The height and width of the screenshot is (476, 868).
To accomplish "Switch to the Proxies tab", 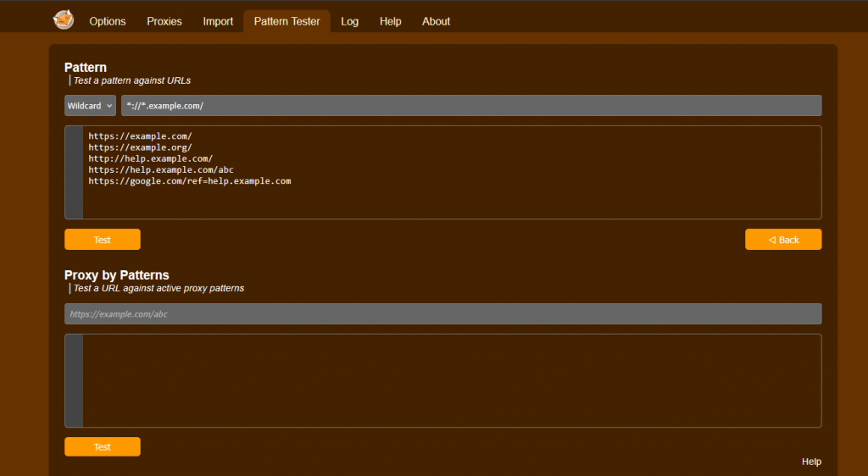I will [164, 21].
